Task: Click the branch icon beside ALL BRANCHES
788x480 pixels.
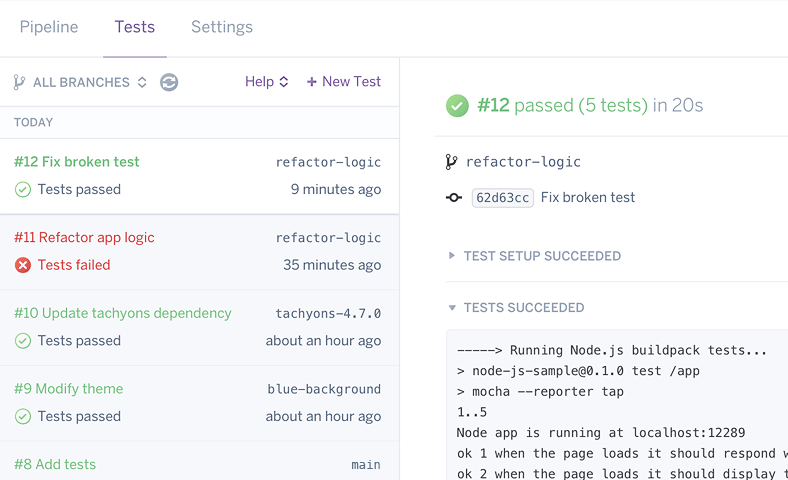Action: (19, 82)
